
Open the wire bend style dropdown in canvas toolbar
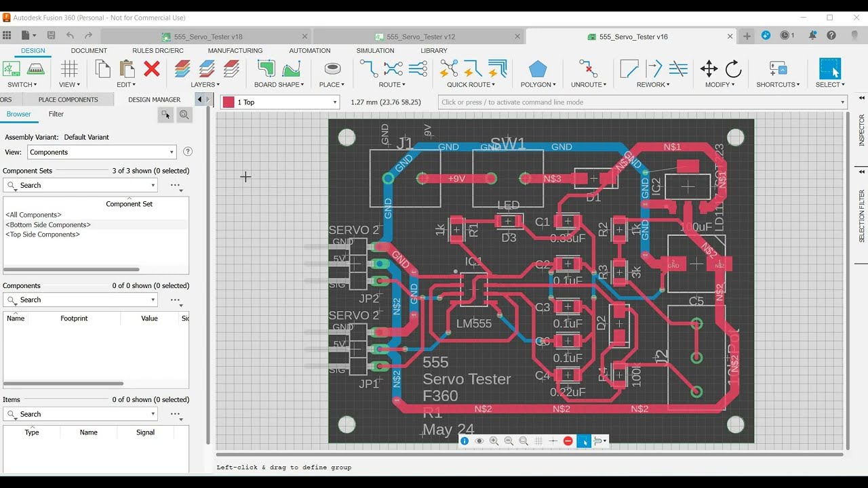[x=600, y=441]
